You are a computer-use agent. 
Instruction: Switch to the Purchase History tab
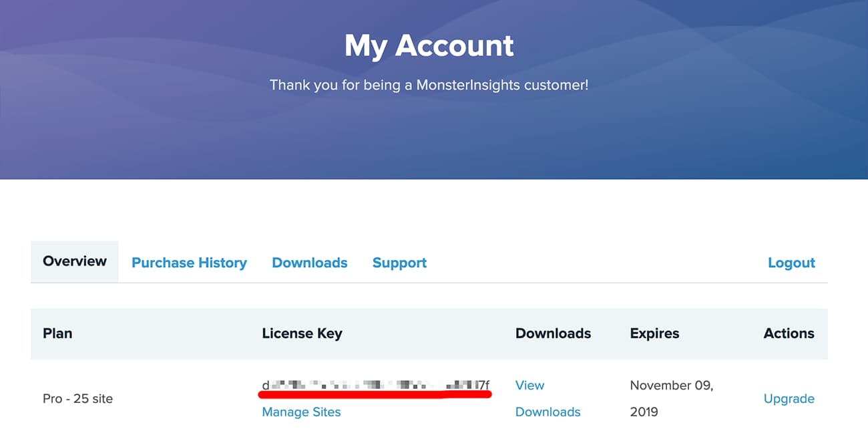click(x=189, y=263)
